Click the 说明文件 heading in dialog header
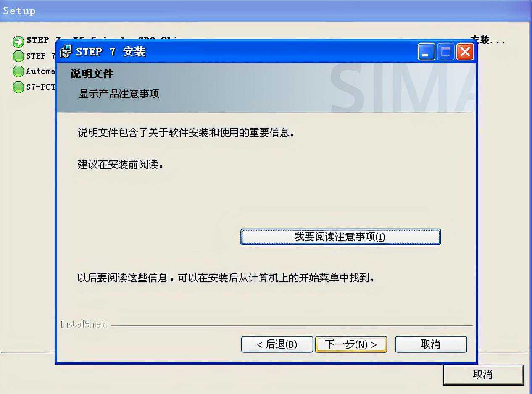This screenshot has width=532, height=394. pyautogui.click(x=92, y=74)
